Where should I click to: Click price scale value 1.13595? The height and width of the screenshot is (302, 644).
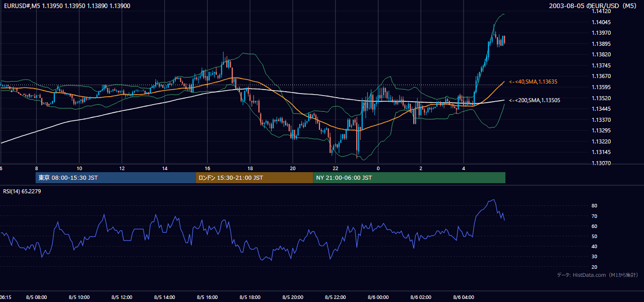tap(602, 87)
